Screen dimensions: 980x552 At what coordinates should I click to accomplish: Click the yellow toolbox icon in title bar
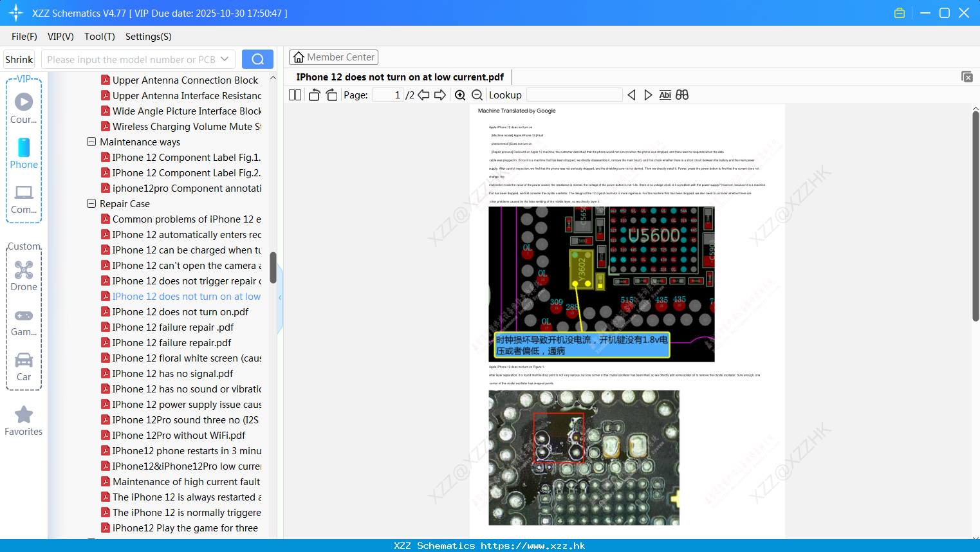pyautogui.click(x=900, y=13)
